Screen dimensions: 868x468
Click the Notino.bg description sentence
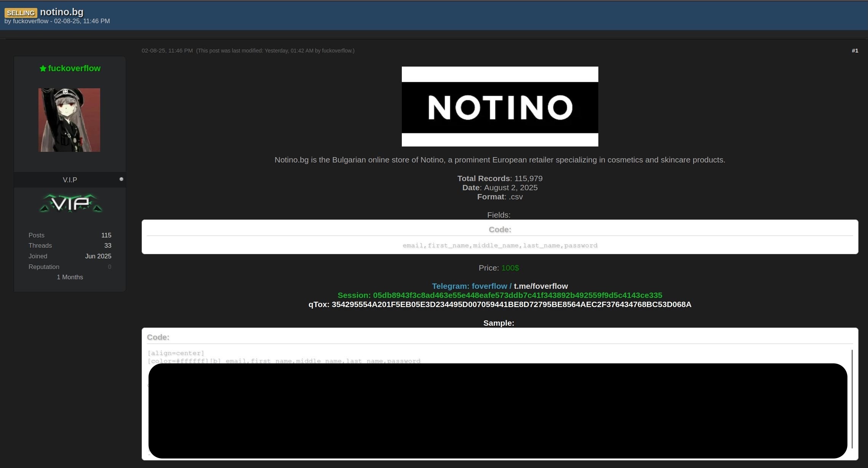click(500, 160)
